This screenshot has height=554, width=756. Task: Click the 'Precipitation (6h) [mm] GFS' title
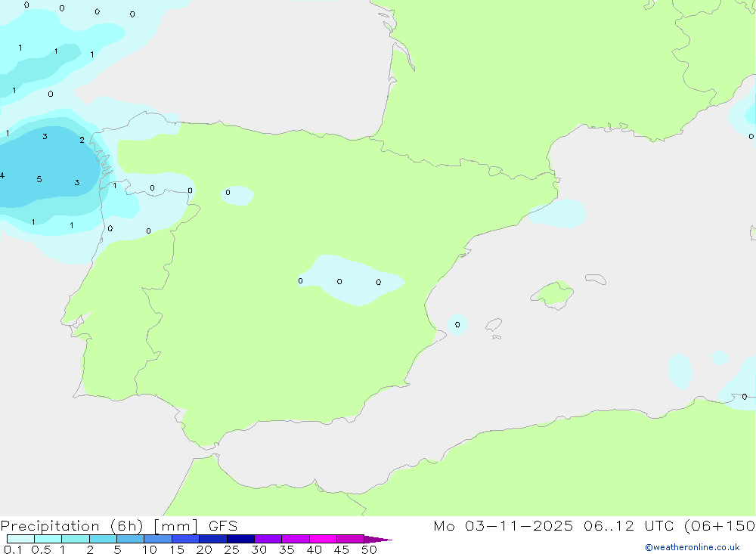point(119,526)
